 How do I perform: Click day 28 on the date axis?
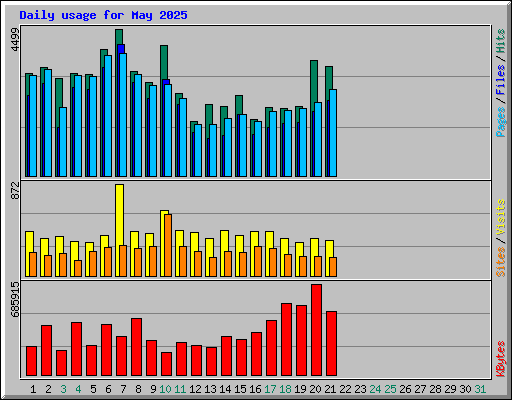click(435, 389)
